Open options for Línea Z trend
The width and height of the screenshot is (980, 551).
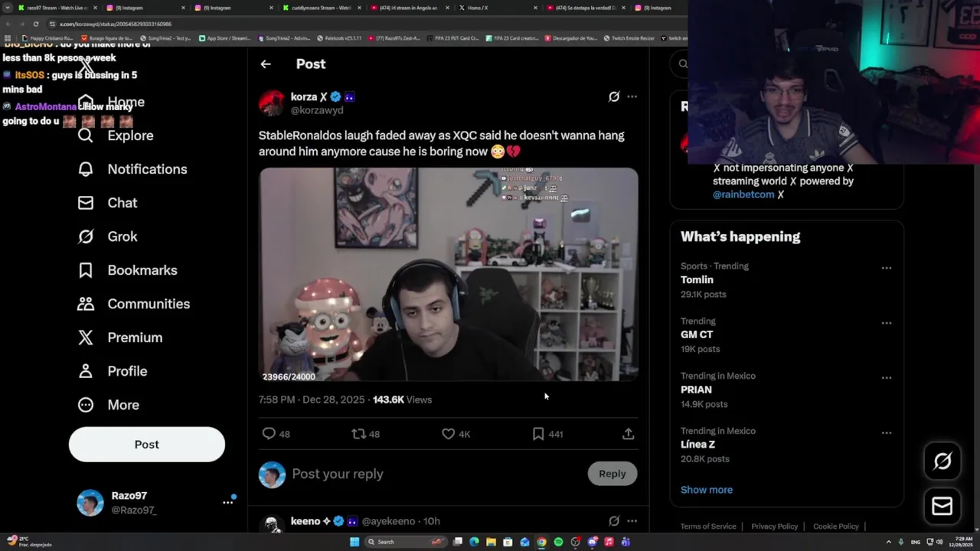click(x=886, y=433)
